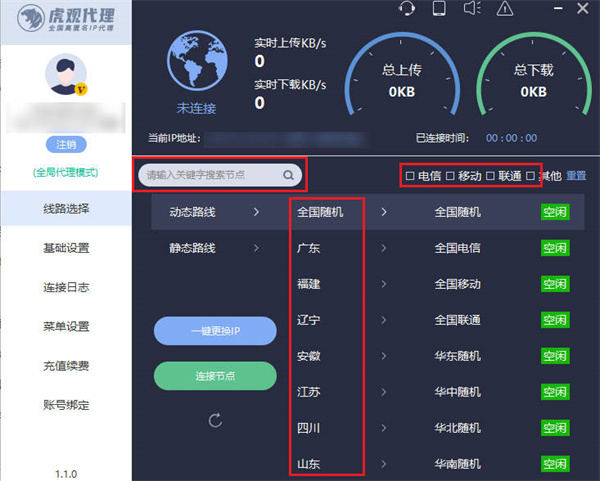600x481 pixels.
Task: Click the 重置 filter reset link
Action: click(576, 176)
